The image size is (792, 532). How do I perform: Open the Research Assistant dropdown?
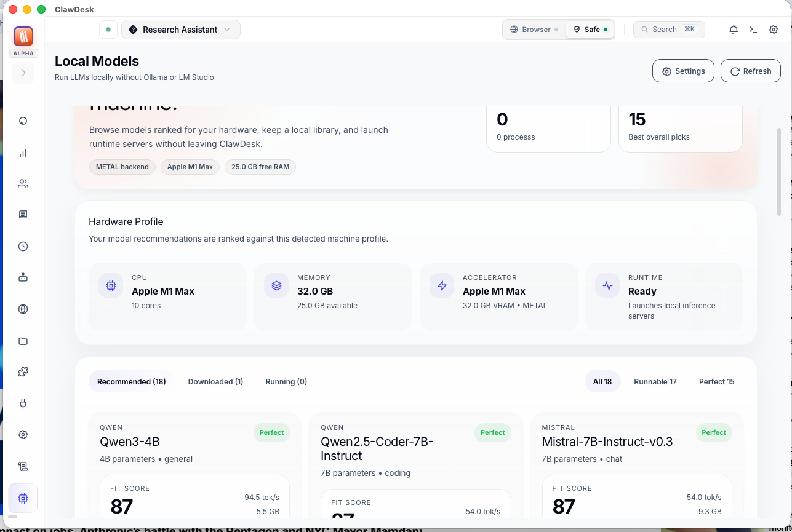(180, 29)
